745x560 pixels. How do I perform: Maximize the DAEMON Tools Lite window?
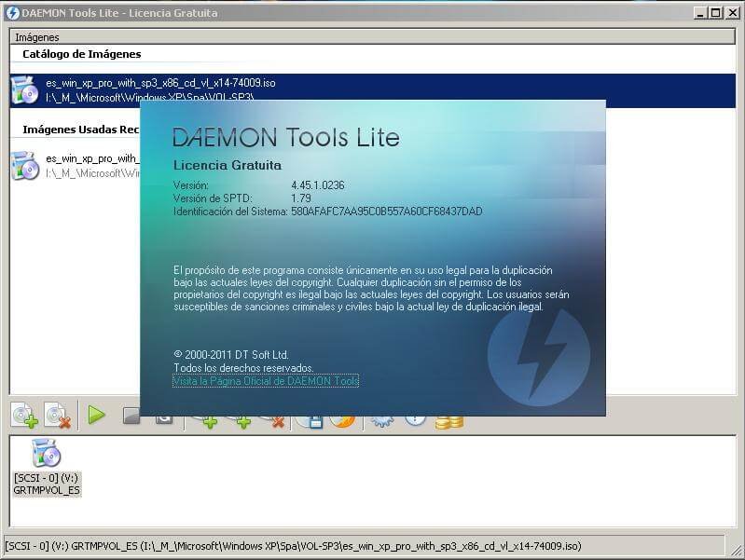tap(715, 13)
